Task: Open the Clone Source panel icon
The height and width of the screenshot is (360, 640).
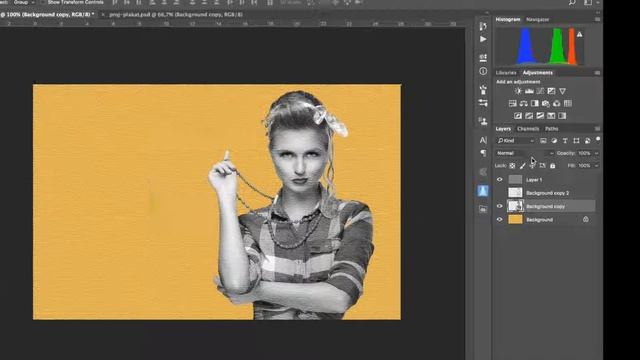Action: click(483, 121)
